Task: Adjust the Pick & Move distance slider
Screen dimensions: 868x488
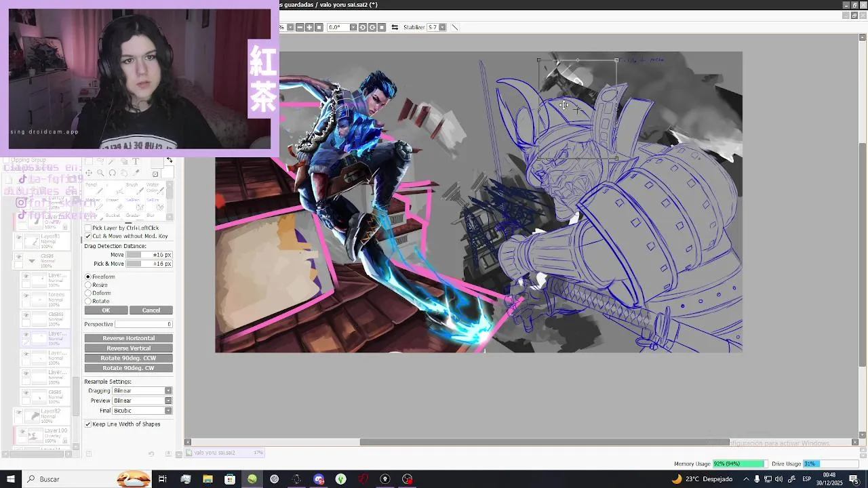Action: click(x=149, y=264)
